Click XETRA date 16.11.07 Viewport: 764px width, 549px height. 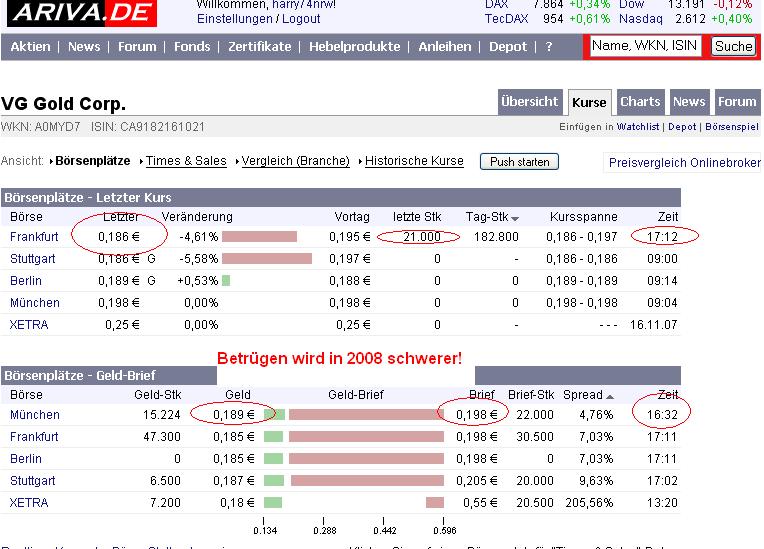653,324
